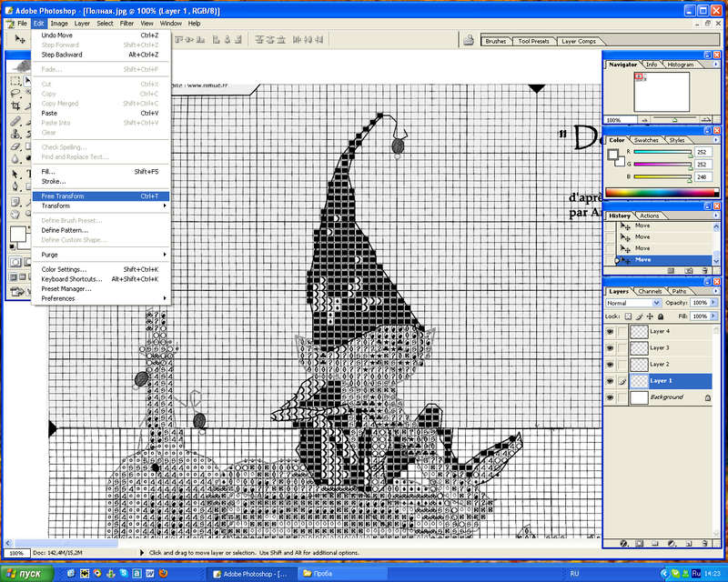Expand the Opacity slider arrow
The height and width of the screenshot is (582, 728).
[x=713, y=303]
